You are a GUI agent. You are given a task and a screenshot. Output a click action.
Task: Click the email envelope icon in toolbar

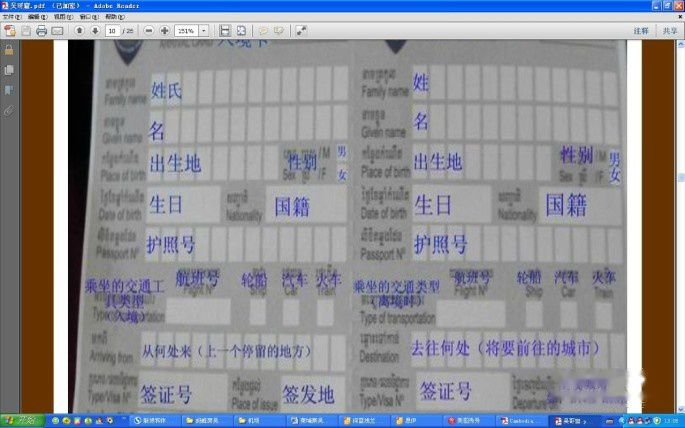57,31
